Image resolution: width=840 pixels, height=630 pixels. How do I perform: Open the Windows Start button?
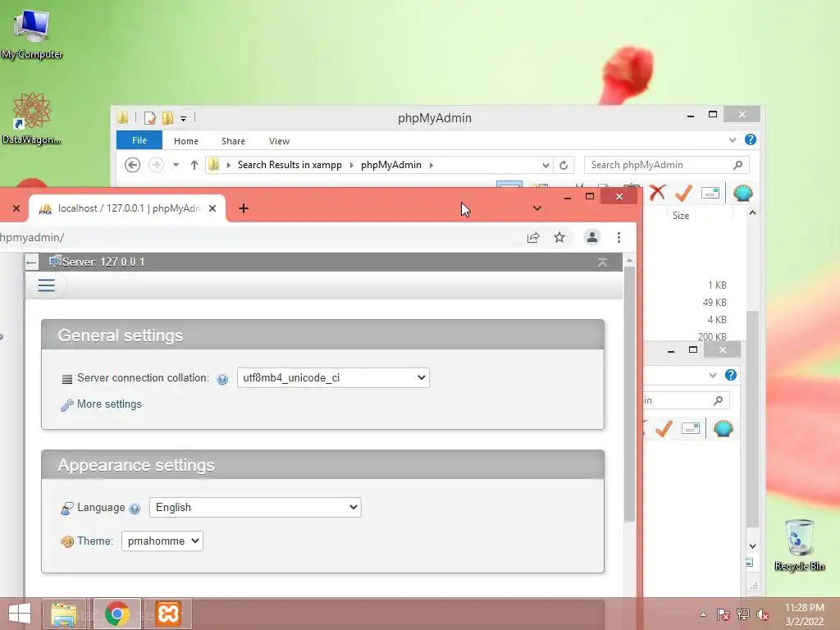[x=20, y=614]
